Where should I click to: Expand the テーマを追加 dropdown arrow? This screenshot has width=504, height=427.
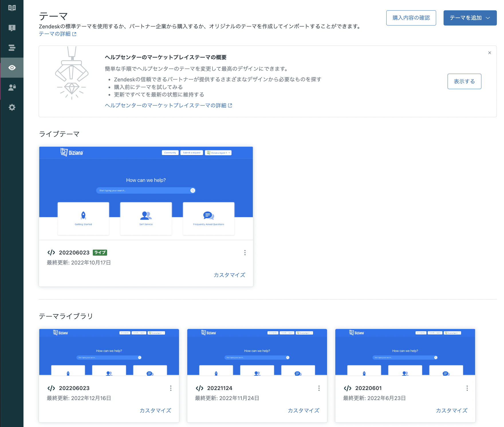click(x=488, y=18)
